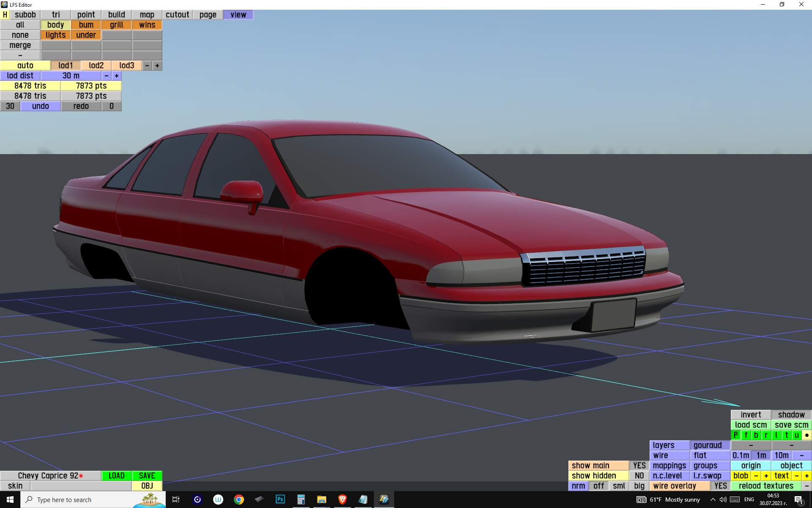Choose the lod2 level option
Screen dimensions: 812x508
[x=96, y=66]
